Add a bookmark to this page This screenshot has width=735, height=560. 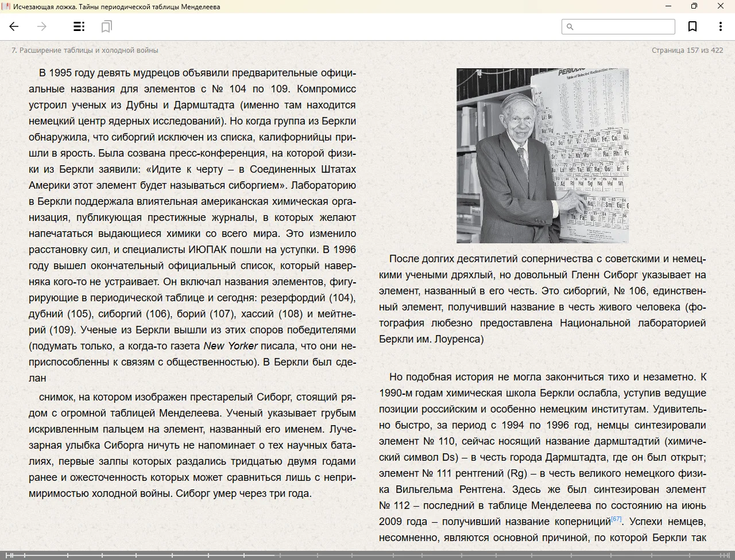pos(693,26)
